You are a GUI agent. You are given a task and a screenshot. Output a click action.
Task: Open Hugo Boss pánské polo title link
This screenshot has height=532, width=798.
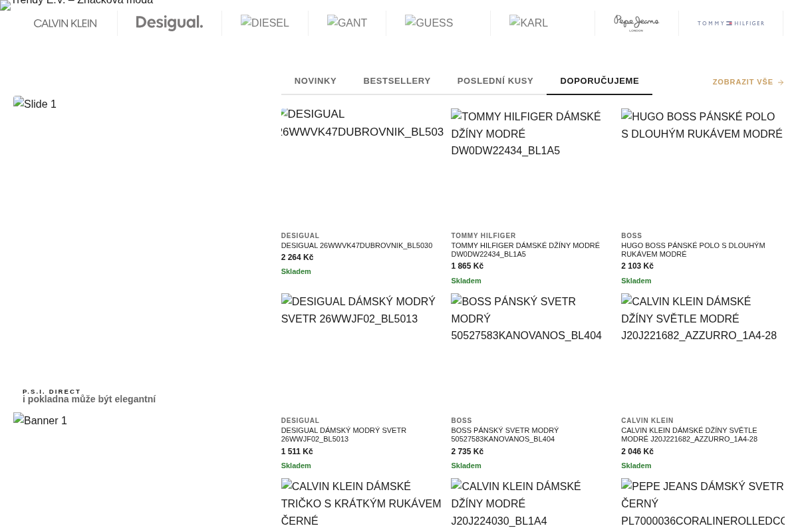pos(693,249)
